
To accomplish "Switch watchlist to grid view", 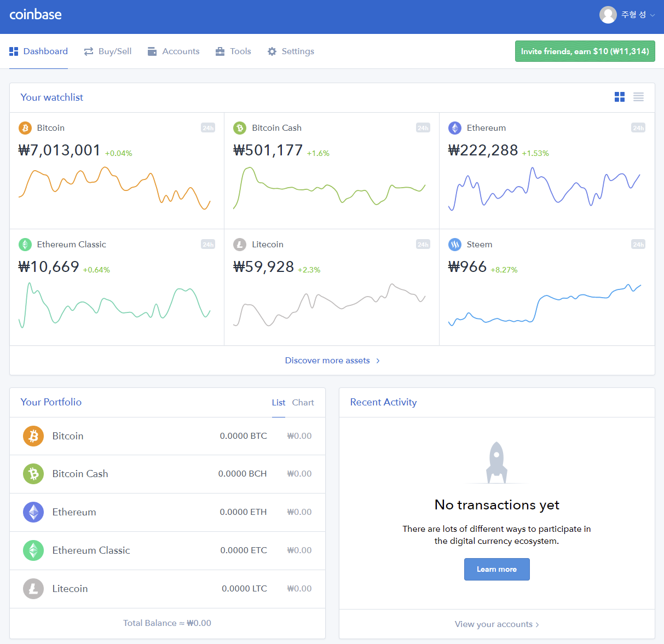I will click(x=620, y=97).
